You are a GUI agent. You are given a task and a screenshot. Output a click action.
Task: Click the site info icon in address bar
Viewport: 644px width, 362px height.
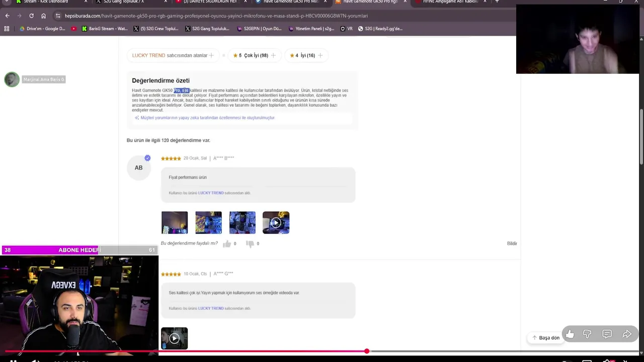(58, 16)
